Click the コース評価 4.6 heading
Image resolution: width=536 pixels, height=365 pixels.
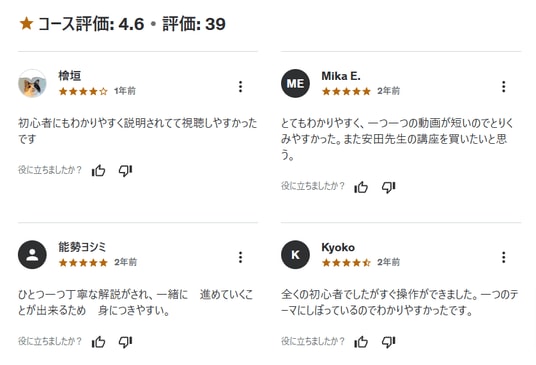click(91, 24)
